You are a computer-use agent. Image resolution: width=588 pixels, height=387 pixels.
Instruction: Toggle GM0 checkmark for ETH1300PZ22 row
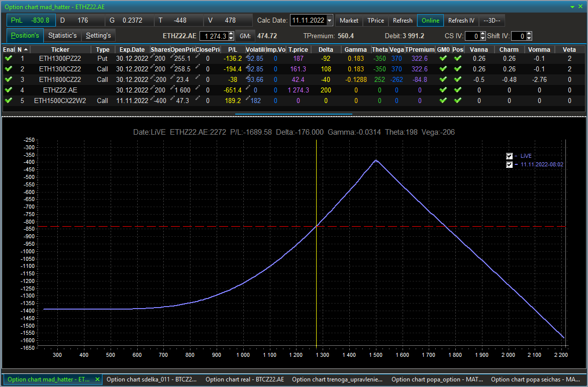click(443, 58)
